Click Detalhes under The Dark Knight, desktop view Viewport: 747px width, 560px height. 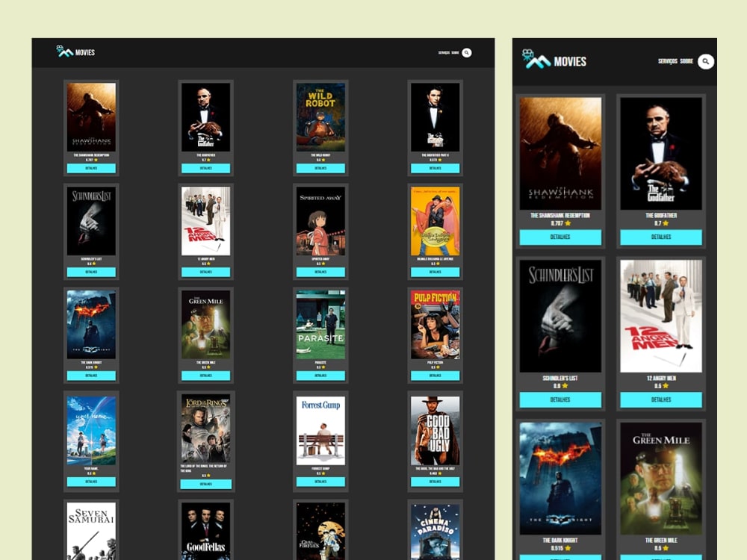point(91,376)
